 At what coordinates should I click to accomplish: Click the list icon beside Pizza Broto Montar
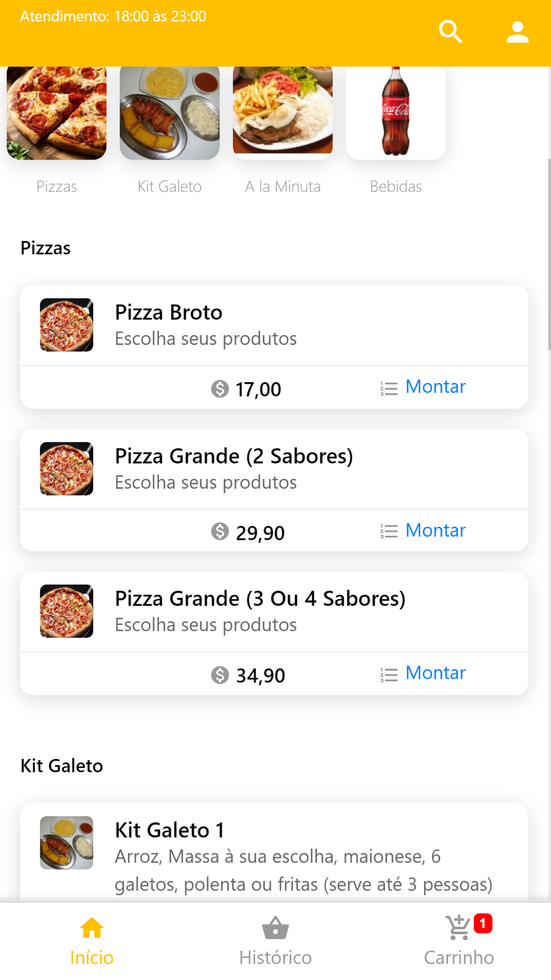click(388, 389)
